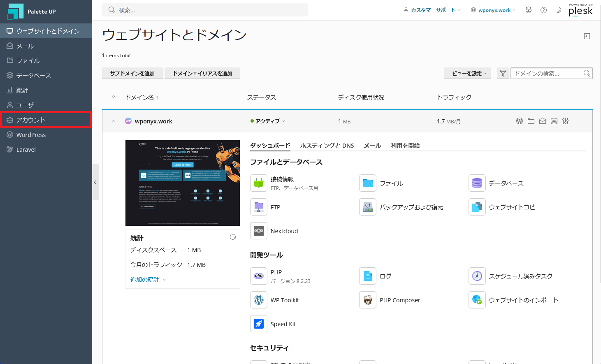Image resolution: width=601 pixels, height=364 pixels.
Task: Open the wponyx.work domain name link
Action: [x=153, y=121]
